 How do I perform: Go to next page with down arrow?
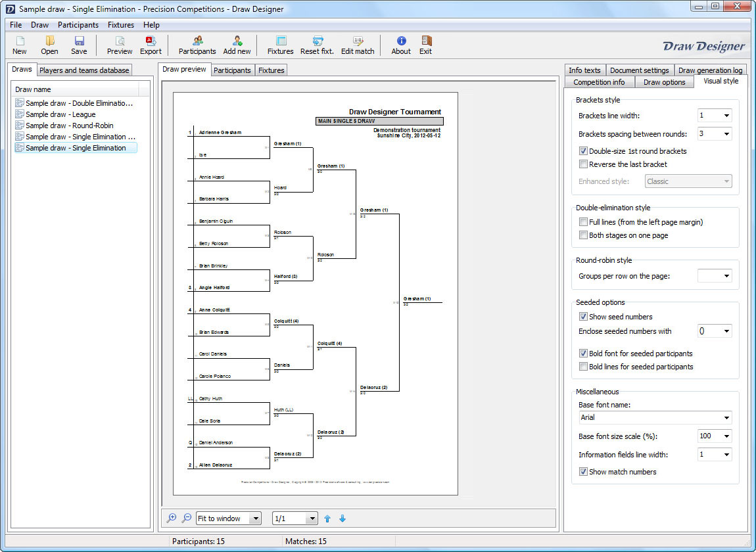point(342,518)
